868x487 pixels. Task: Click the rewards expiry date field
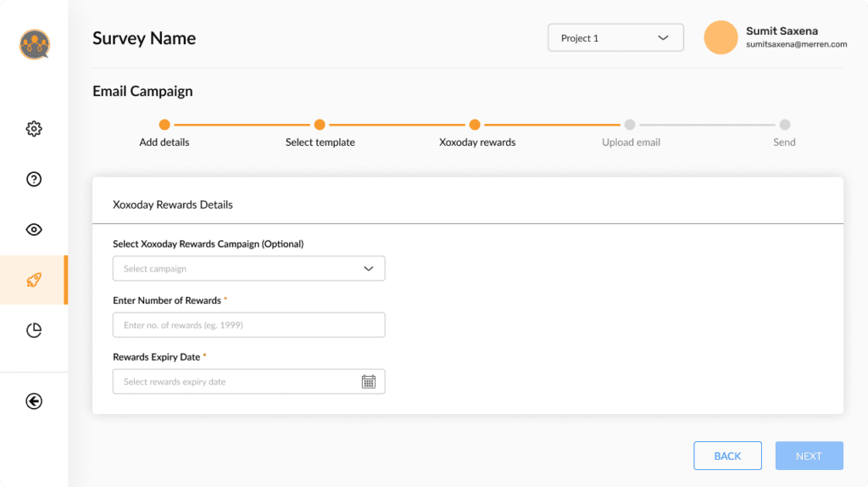click(248, 382)
